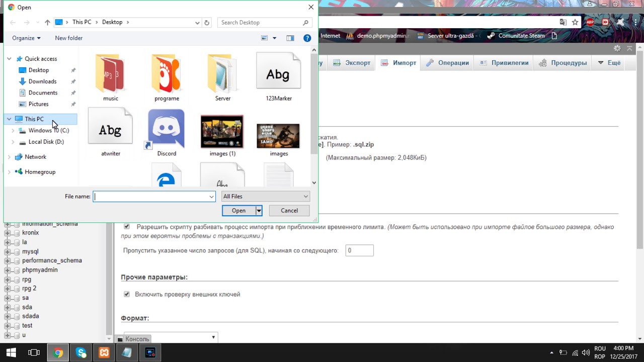The width and height of the screenshot is (644, 362).
Task: Switch to the Процедуры tab in phpMyAdmin
Action: [562, 63]
